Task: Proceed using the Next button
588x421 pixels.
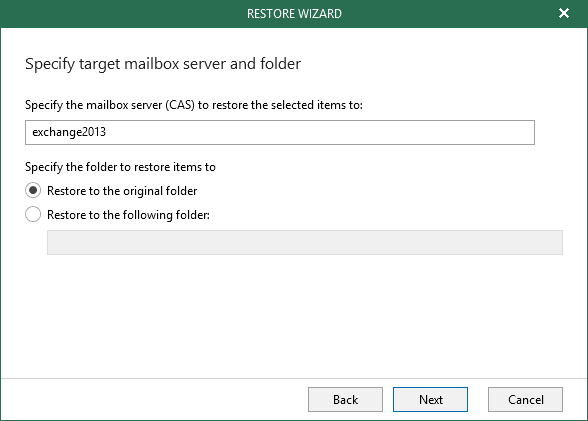Action: pos(430,400)
